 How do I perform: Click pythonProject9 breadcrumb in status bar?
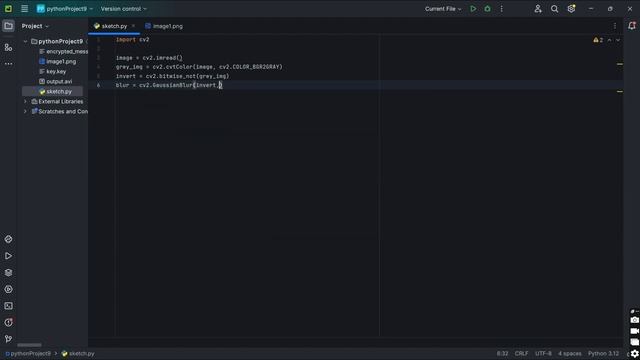point(28,353)
